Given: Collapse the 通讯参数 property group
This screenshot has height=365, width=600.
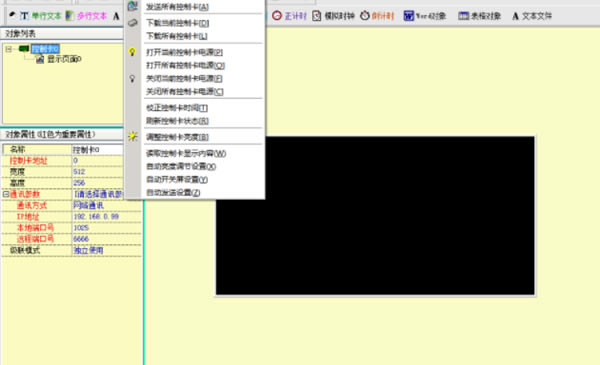Looking at the screenshot, I should pyautogui.click(x=6, y=194).
